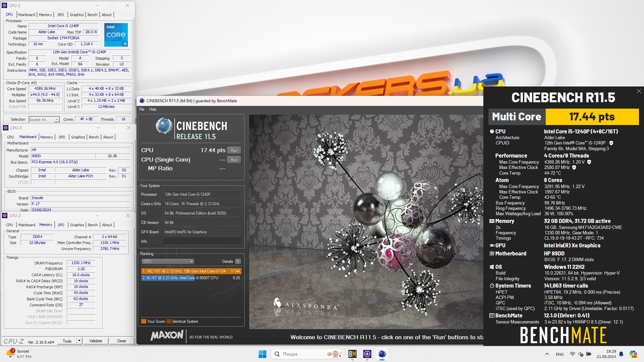Screen dimensions: 644x362
Task: Minimize the middle CPU-Z Mainboard window
Action: coord(98,128)
